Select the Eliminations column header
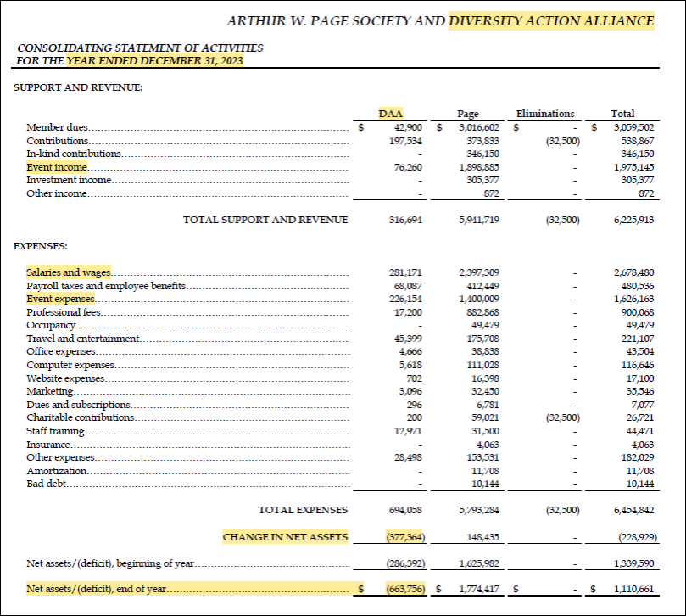This screenshot has width=686, height=616. [545, 114]
